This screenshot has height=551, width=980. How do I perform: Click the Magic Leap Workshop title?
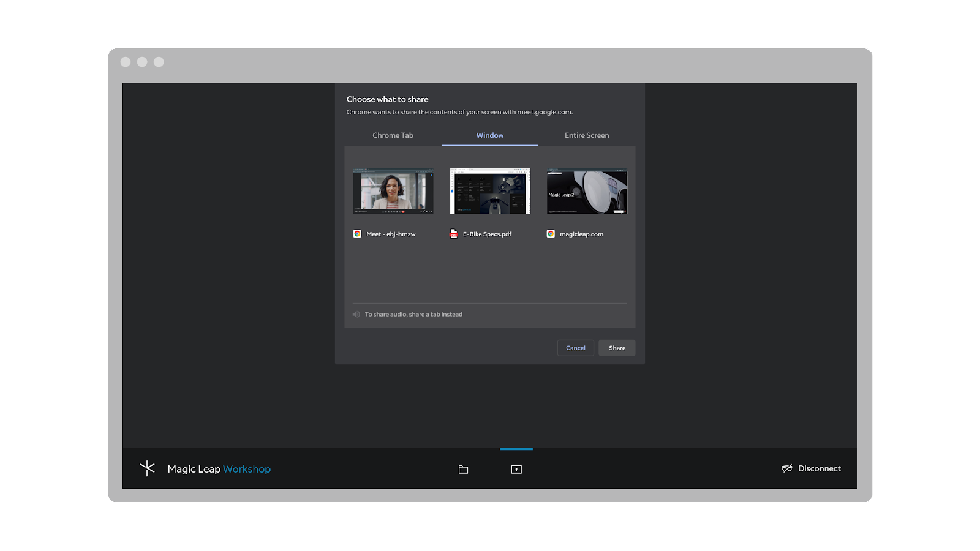pyautogui.click(x=219, y=468)
